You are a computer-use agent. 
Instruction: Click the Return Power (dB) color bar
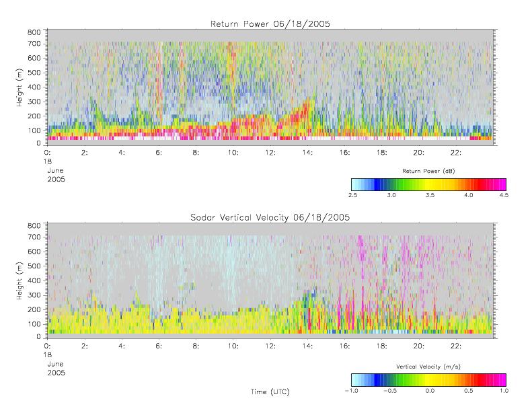tap(428, 184)
